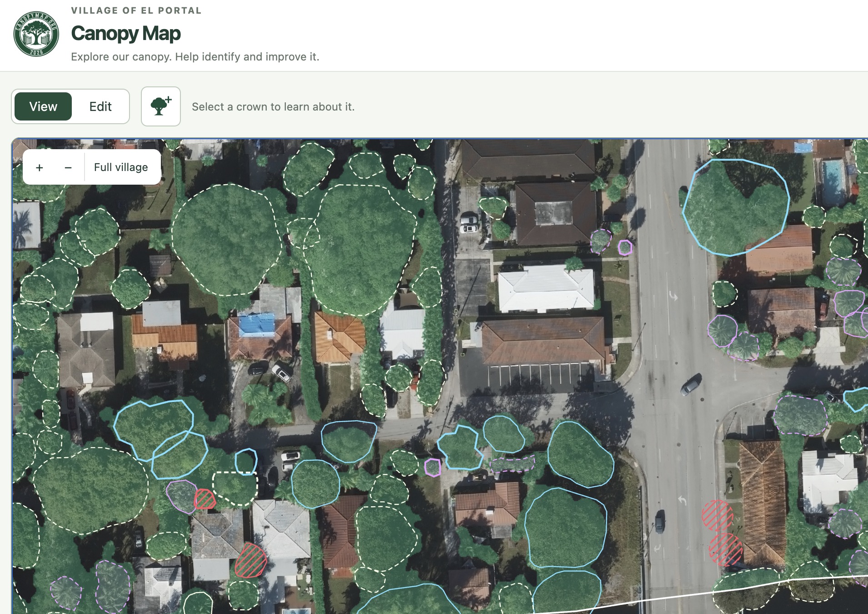Click the 'Village of El Portal' text
Image resolution: width=868 pixels, height=614 pixels.
coord(136,10)
